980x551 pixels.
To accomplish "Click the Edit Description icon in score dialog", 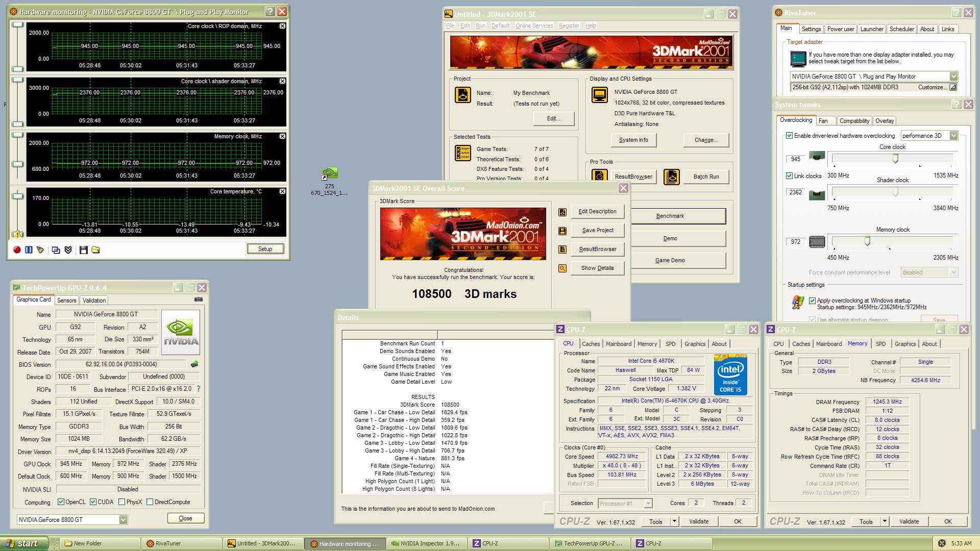I will click(562, 212).
